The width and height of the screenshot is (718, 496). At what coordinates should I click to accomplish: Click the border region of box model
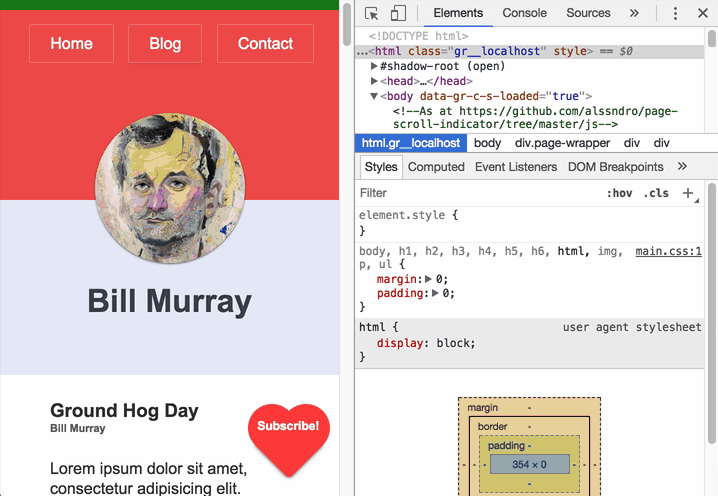[492, 426]
